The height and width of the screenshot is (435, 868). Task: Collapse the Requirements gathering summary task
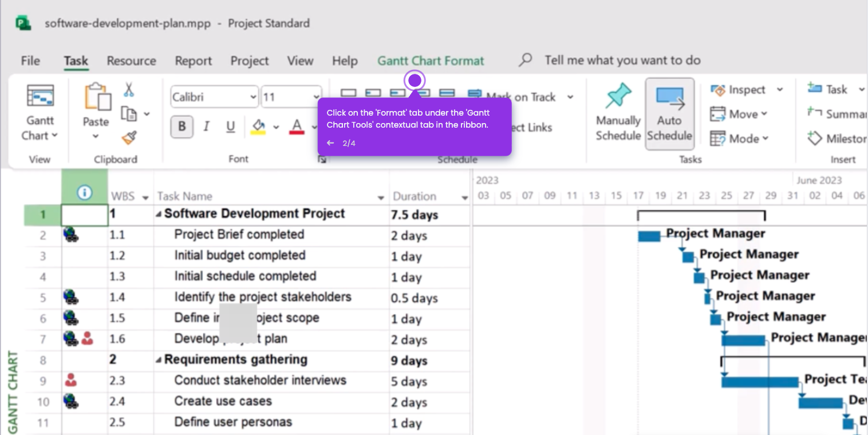click(x=159, y=360)
